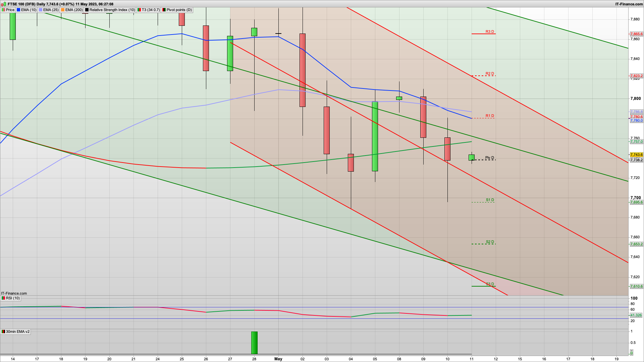Viewport: 644px width, 362px height.
Task: Open Pivot points (D) indicator label
Action: (179, 10)
